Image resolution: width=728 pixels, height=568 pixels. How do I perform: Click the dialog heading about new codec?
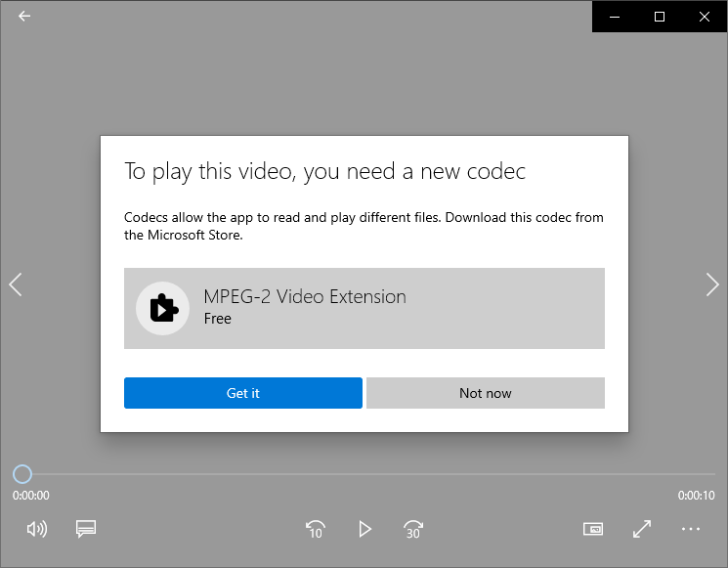point(325,171)
